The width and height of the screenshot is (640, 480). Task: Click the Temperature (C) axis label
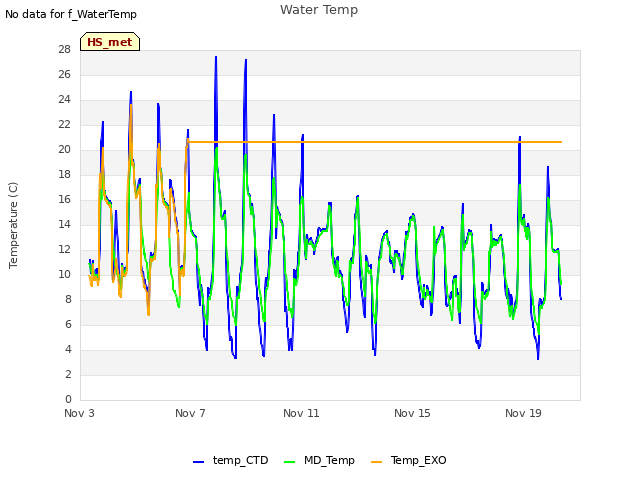[x=13, y=225]
